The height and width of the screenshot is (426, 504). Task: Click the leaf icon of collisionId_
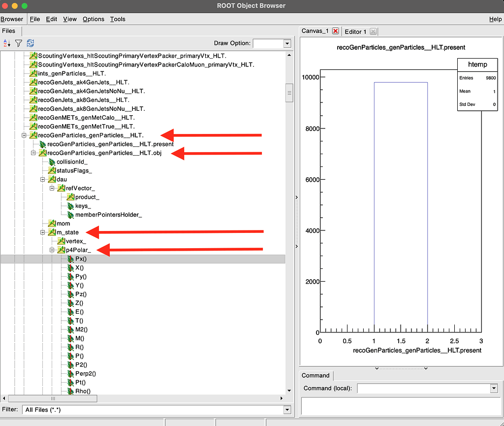52,162
